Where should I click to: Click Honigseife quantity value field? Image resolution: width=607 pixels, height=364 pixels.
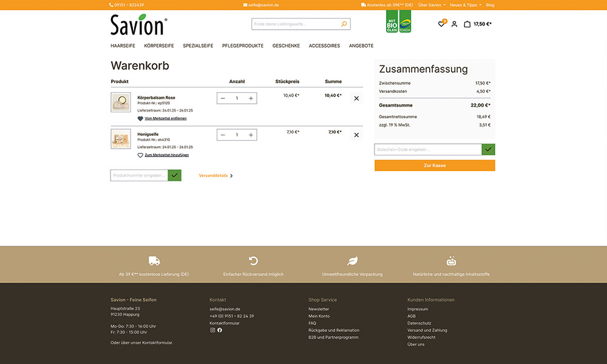237,135
